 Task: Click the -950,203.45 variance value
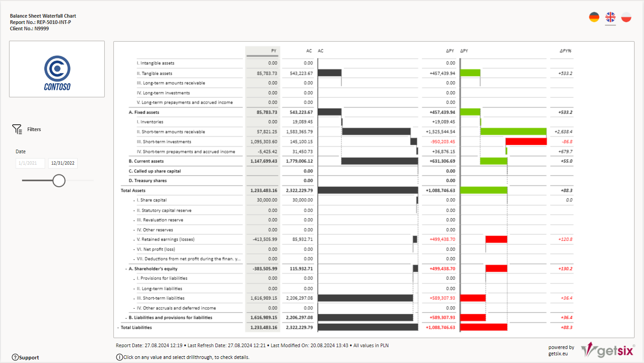(x=443, y=141)
